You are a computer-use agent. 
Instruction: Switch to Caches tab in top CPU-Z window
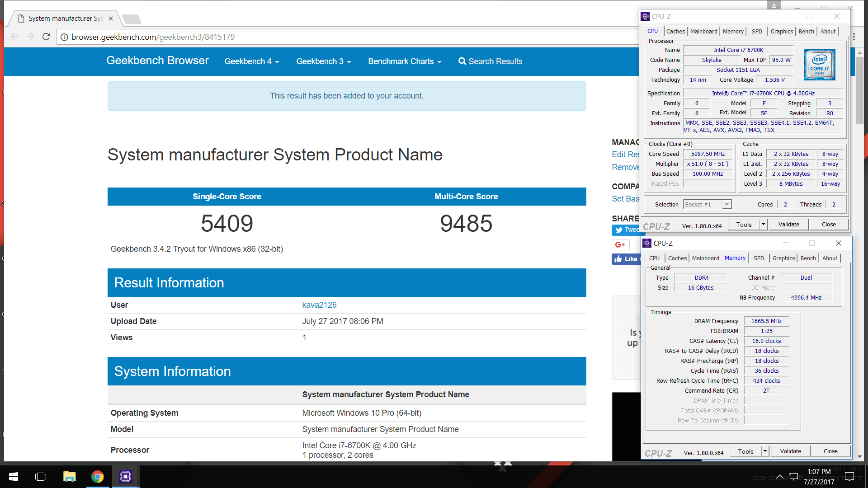(x=675, y=31)
